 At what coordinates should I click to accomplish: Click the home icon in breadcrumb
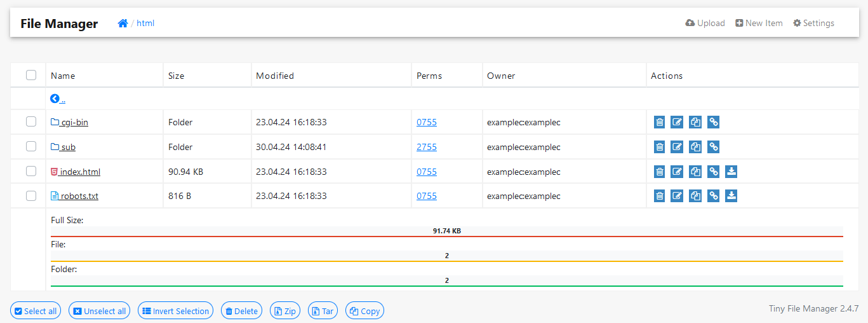[123, 24]
